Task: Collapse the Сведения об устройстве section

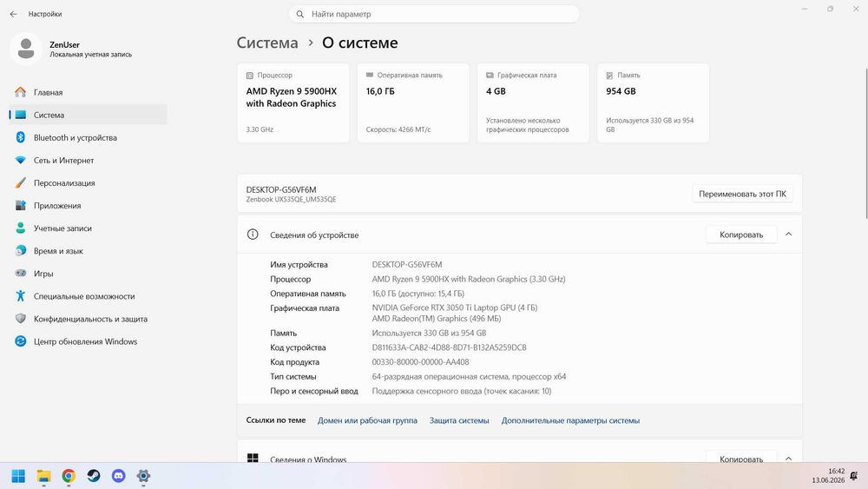Action: coord(789,235)
